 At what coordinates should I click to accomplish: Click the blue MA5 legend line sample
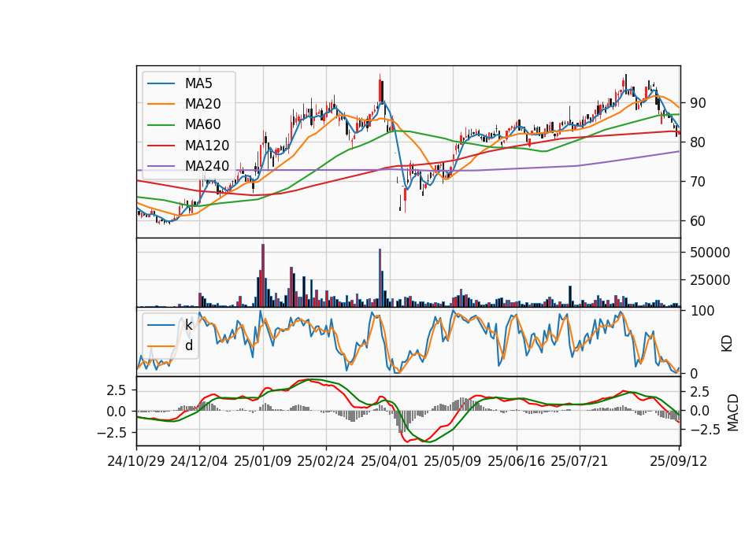click(161, 83)
